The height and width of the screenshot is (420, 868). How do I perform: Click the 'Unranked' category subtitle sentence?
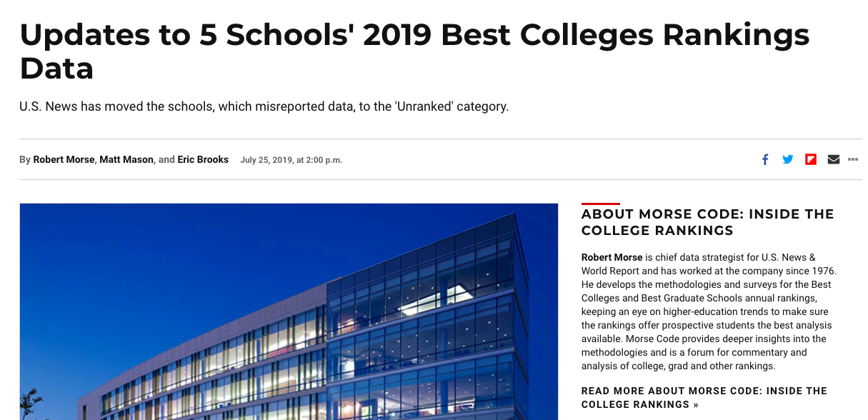click(x=264, y=107)
